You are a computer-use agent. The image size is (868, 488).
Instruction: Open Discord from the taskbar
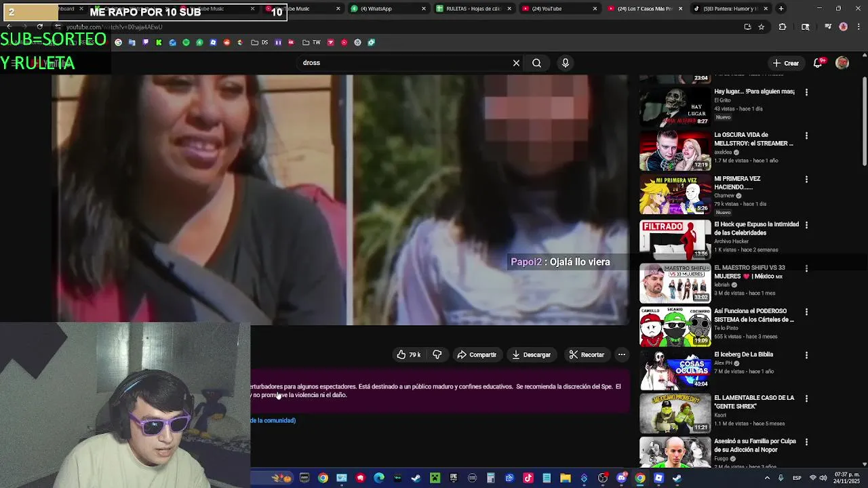(621, 478)
